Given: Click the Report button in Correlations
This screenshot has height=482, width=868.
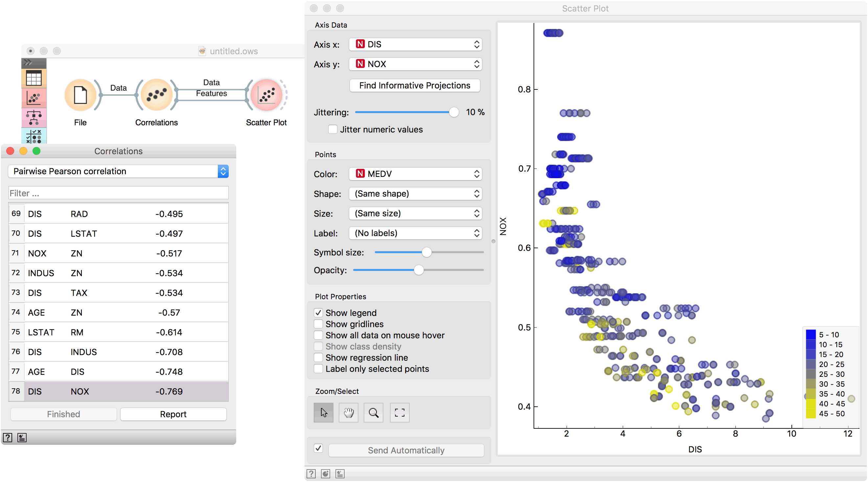Looking at the screenshot, I should coord(173,414).
